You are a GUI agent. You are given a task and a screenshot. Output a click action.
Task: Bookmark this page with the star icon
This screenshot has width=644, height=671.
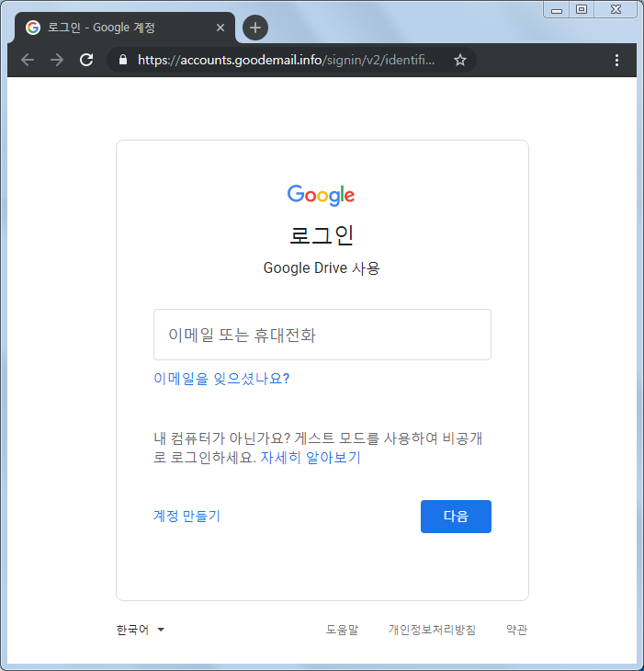[460, 60]
